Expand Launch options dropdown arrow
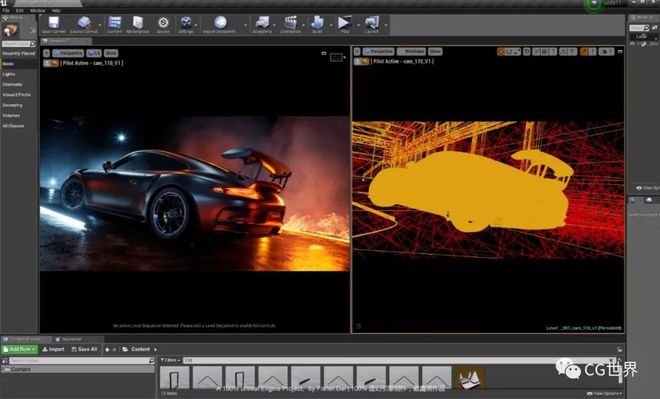 386,25
